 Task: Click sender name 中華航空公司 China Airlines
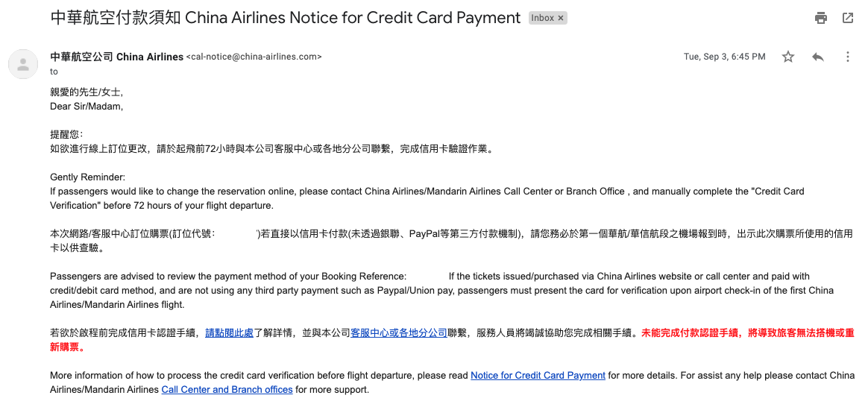(x=117, y=57)
